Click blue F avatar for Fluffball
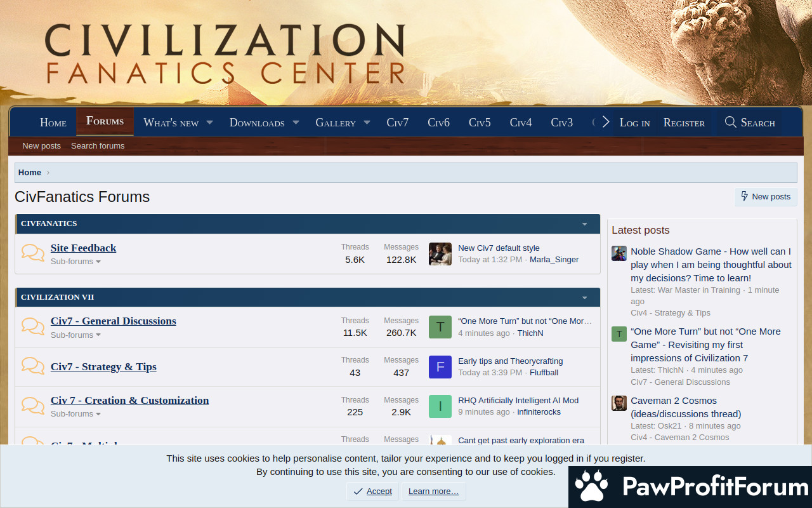 click(x=440, y=367)
